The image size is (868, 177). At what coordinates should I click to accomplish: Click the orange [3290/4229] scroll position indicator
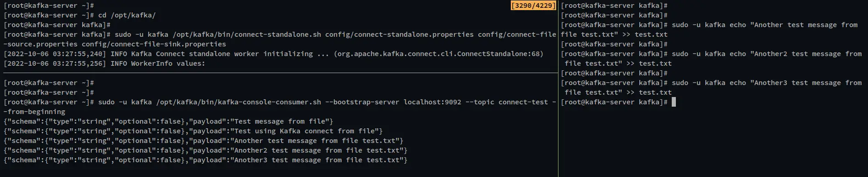click(533, 6)
